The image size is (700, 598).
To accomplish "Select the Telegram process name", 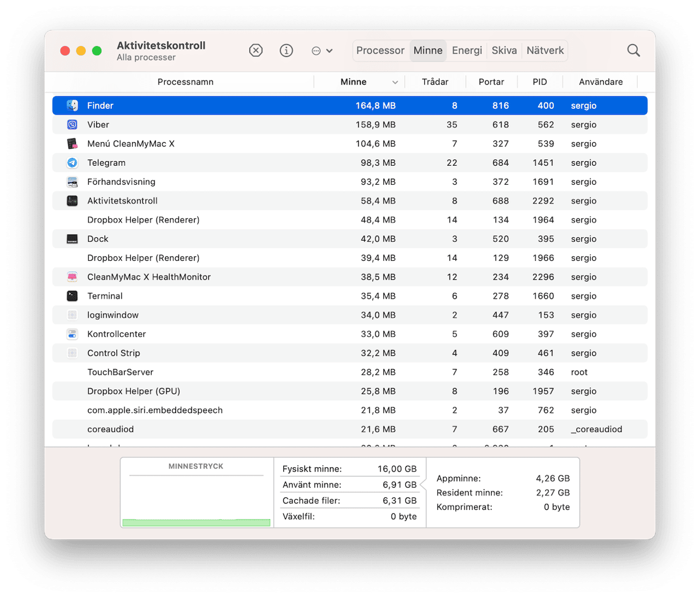I will coord(106,162).
